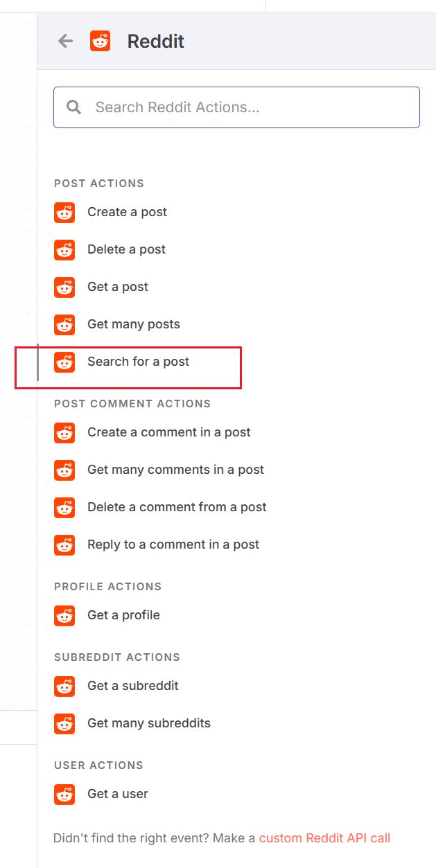Screen dimensions: 436x868
Task: Choose the Get a user action label
Action: (x=118, y=794)
